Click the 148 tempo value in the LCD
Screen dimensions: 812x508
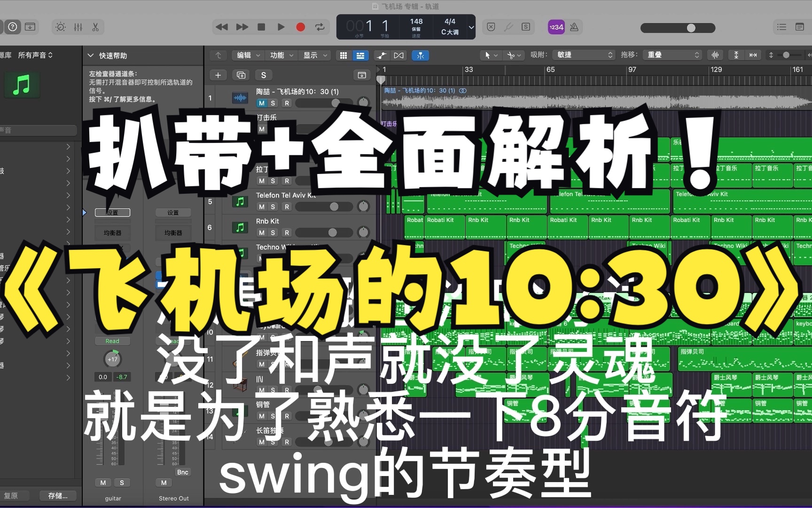click(x=416, y=22)
